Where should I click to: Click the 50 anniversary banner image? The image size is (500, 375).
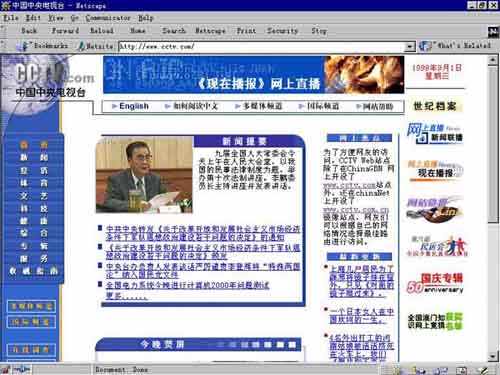435,283
